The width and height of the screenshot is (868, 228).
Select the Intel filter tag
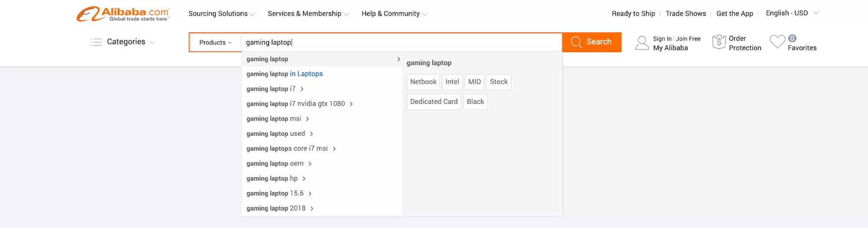coord(452,82)
